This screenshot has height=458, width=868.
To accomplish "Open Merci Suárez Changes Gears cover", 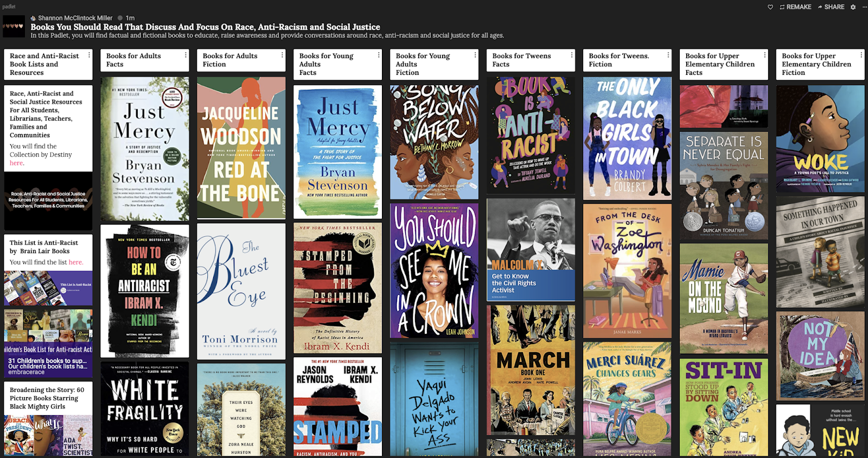I will coord(628,399).
